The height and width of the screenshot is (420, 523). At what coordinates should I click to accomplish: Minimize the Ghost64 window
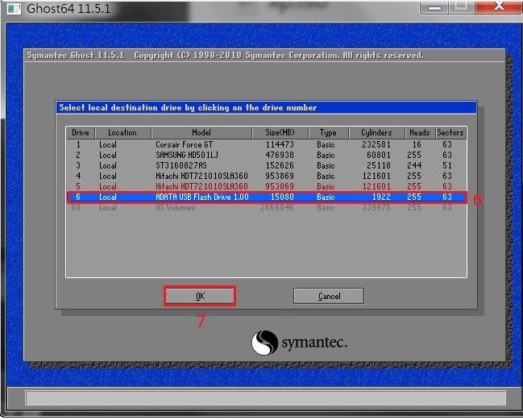coord(434,6)
